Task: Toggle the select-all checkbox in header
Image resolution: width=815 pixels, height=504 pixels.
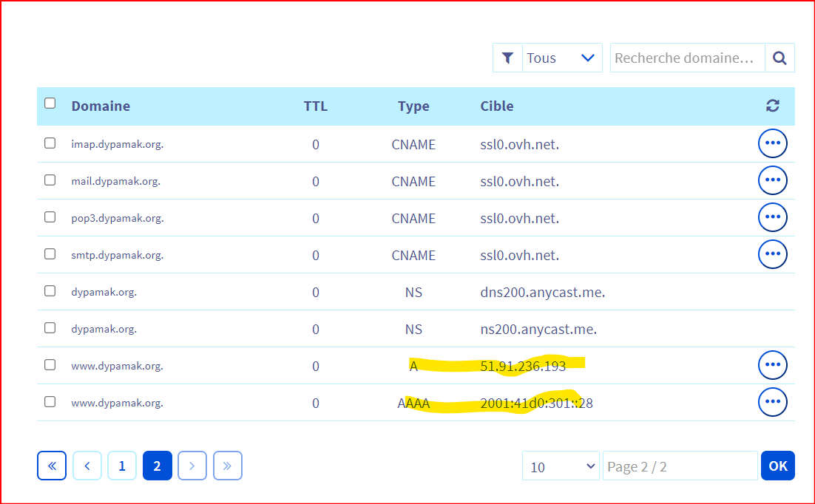Action: coord(50,103)
